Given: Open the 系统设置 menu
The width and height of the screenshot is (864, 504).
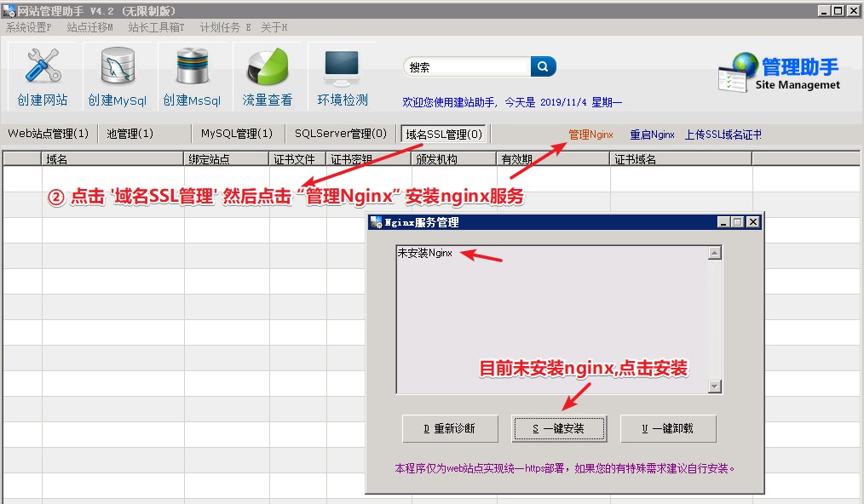Looking at the screenshot, I should (29, 27).
